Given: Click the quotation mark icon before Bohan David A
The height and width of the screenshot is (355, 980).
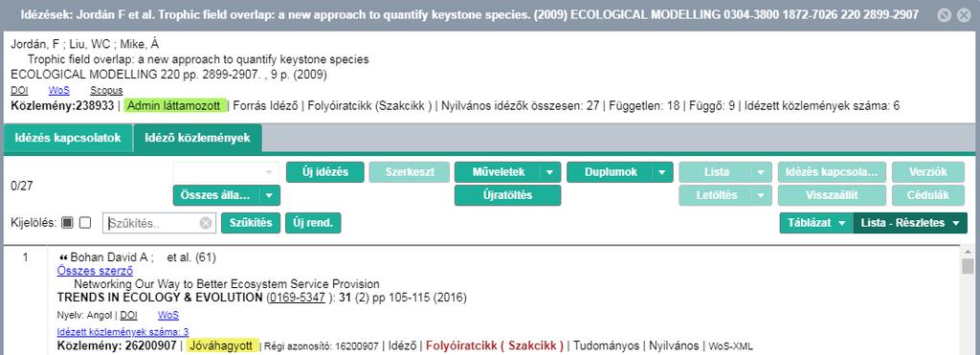Looking at the screenshot, I should 62,257.
